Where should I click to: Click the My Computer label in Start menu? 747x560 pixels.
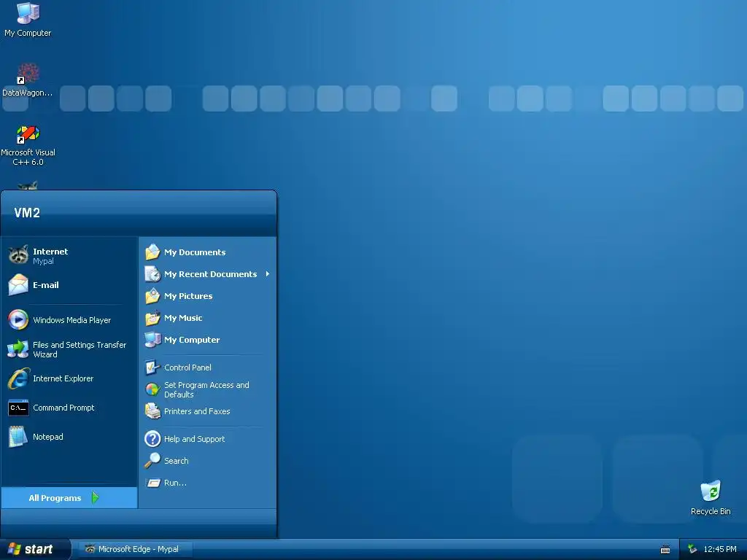tap(192, 340)
